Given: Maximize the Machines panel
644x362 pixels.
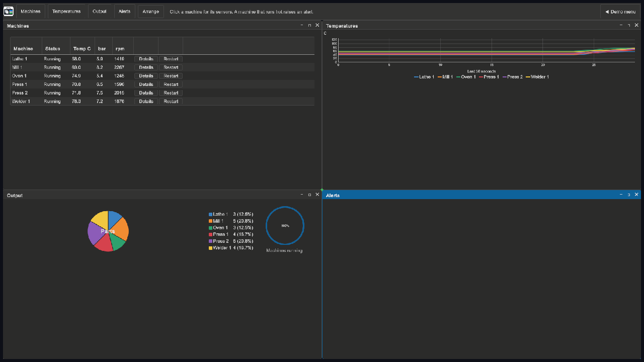Looking at the screenshot, I should pyautogui.click(x=309, y=25).
